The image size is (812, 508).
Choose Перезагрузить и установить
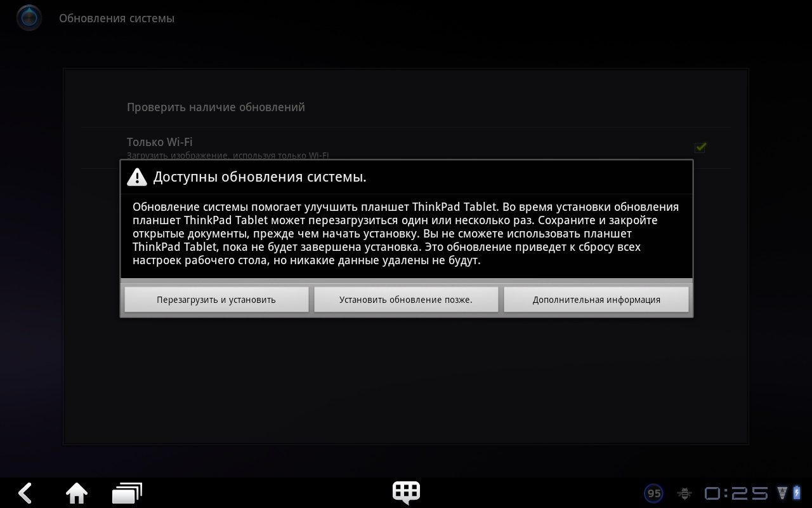[216, 300]
